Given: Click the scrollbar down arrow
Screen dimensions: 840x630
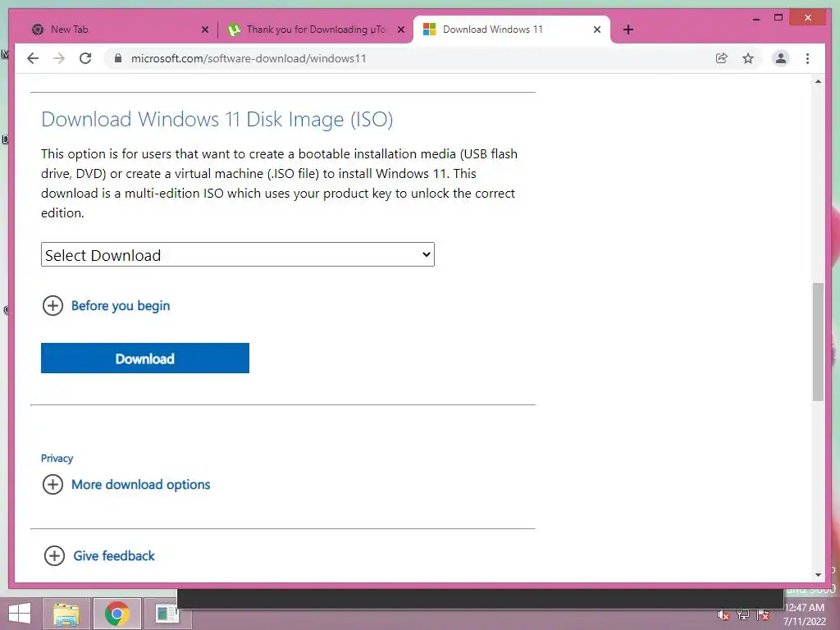Looking at the screenshot, I should 818,575.
